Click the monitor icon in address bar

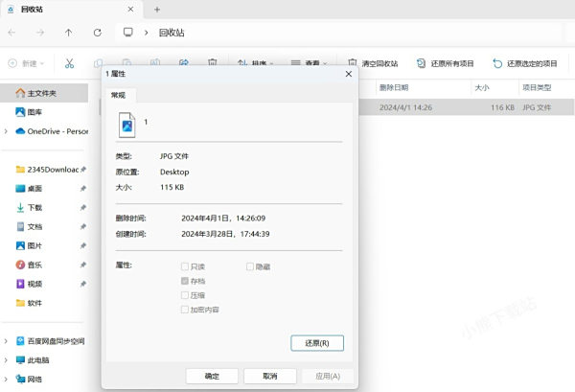point(128,33)
